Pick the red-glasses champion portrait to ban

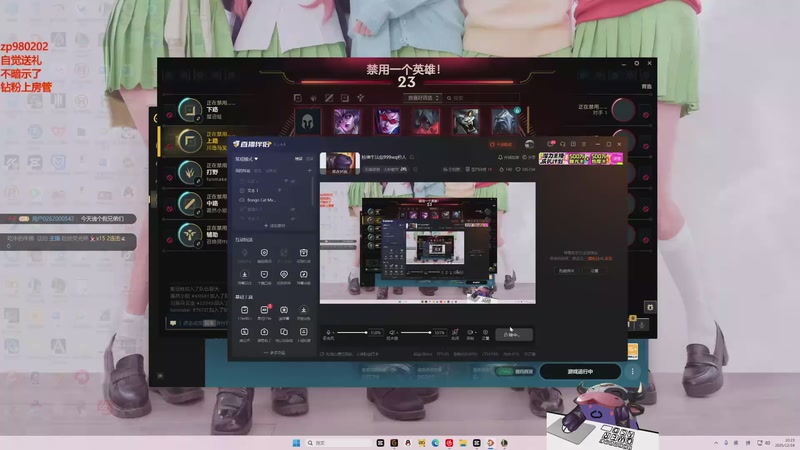pos(386,121)
